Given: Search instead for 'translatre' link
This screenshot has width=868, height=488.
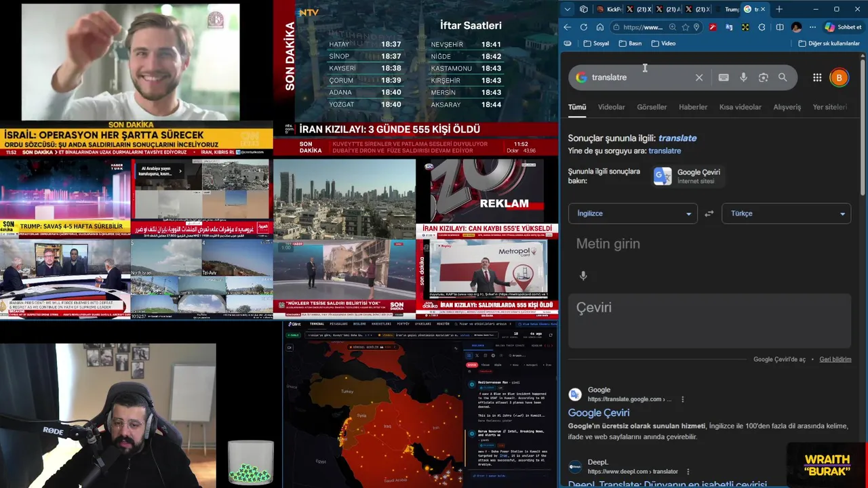Looking at the screenshot, I should click(x=665, y=151).
